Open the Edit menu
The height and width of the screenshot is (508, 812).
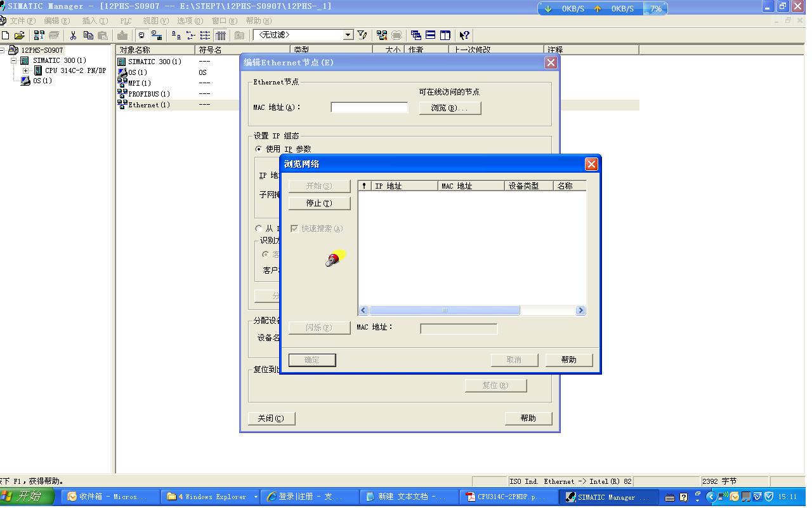[57, 21]
